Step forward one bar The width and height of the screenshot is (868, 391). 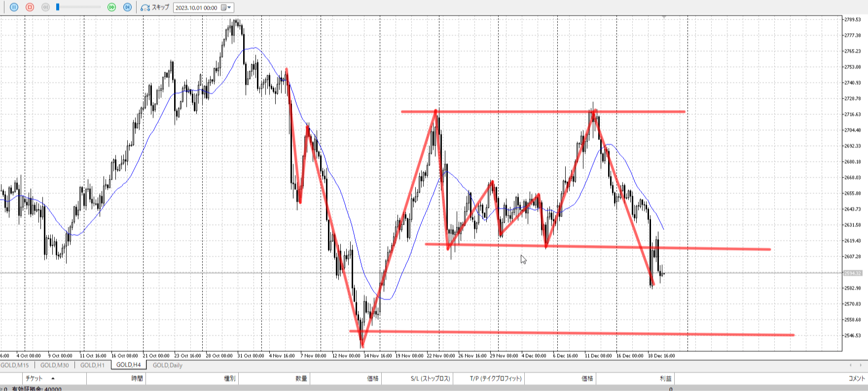(127, 7)
